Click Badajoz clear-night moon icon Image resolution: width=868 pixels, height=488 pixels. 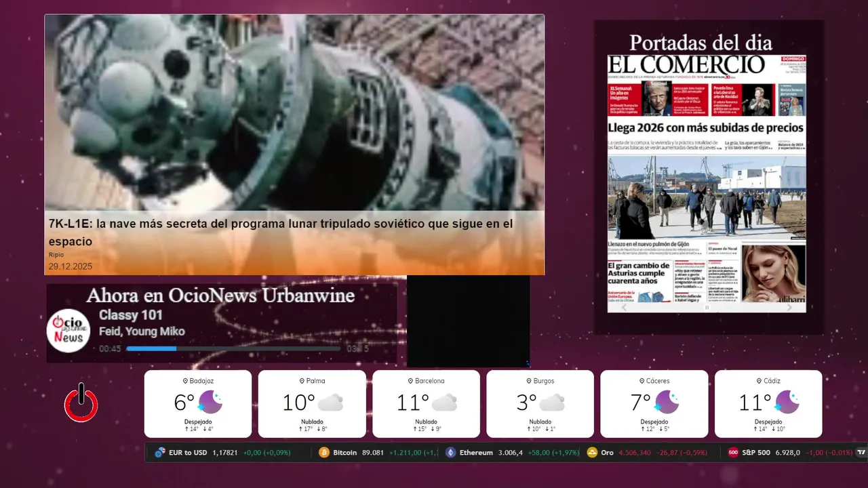pos(210,403)
